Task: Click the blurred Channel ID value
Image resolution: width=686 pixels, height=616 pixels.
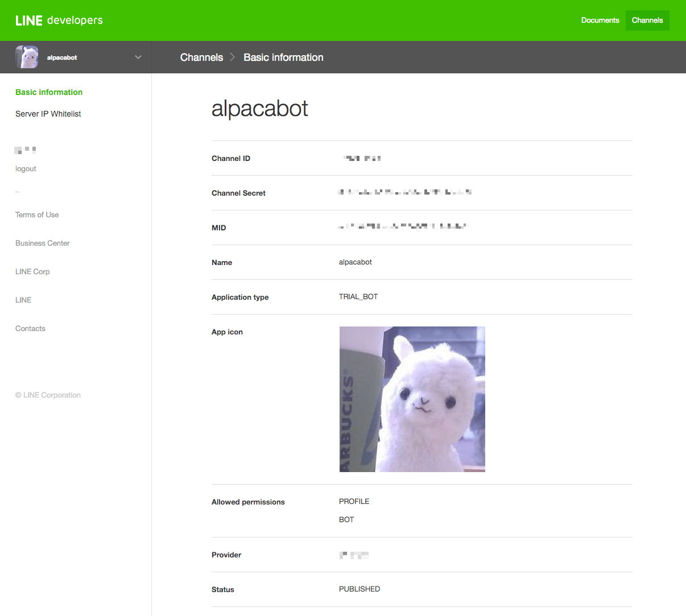Action: pyautogui.click(x=362, y=158)
